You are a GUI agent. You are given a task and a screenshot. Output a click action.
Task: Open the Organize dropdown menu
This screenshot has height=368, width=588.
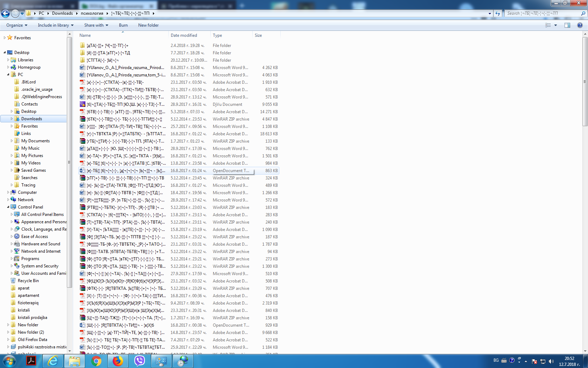16,25
